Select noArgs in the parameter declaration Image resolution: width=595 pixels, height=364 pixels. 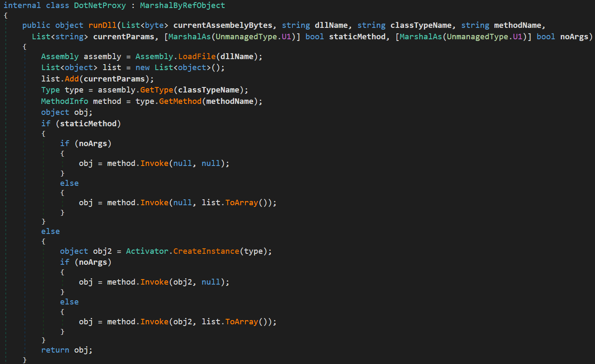(x=574, y=37)
